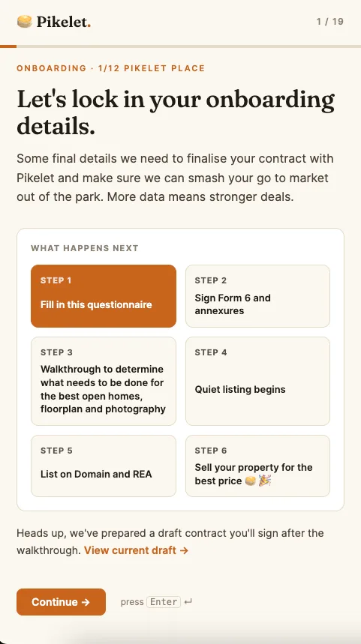The width and height of the screenshot is (361, 644).
Task: Click the pancake emoji in Step 6
Action: pyautogui.click(x=251, y=481)
